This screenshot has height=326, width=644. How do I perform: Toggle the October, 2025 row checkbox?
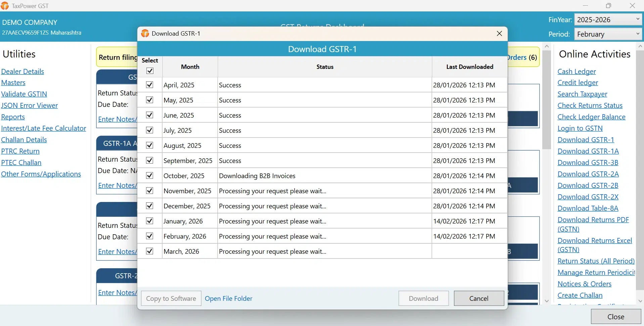(x=150, y=176)
